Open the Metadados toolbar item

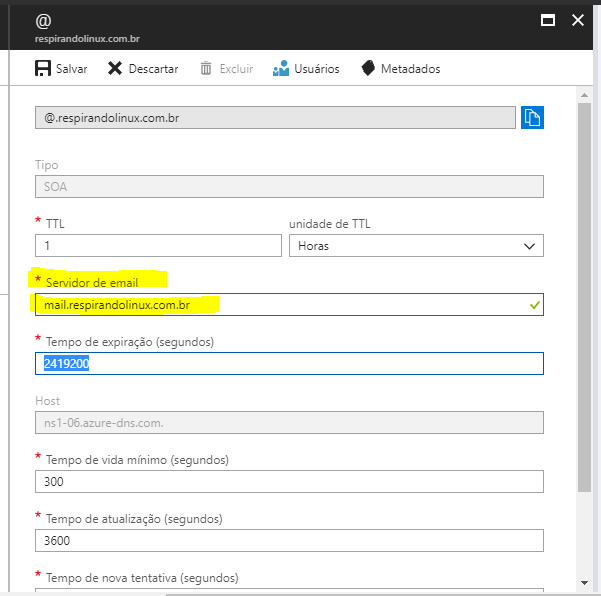point(410,69)
